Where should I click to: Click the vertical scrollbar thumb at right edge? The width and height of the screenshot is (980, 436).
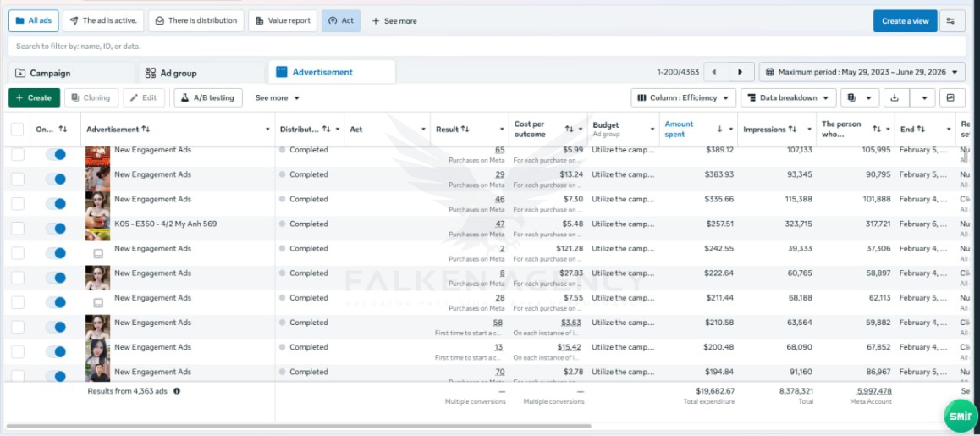[965, 156]
